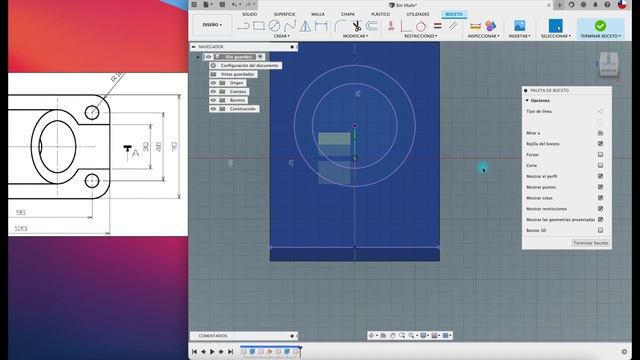Click the Save icon in title bar

pyautogui.click(x=222, y=4)
